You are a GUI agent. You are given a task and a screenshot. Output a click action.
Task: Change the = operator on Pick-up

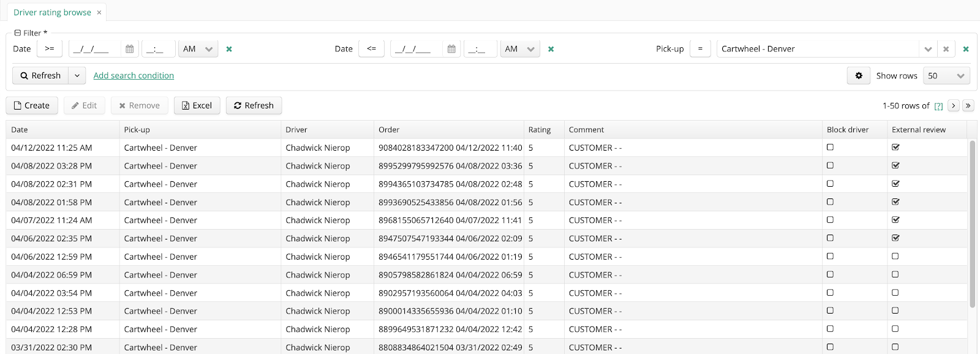click(700, 49)
